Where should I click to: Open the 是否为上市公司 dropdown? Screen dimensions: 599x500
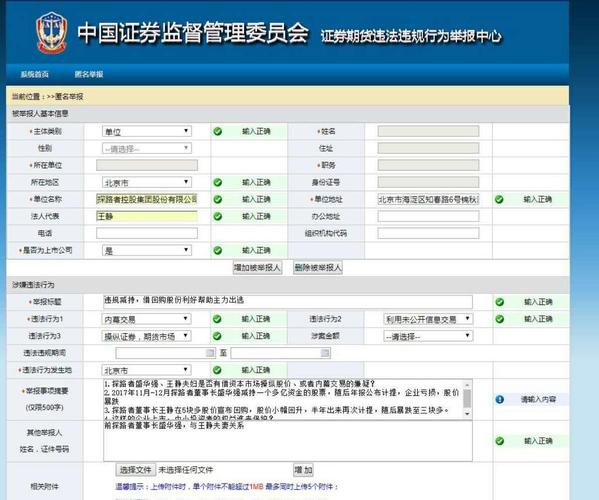pyautogui.click(x=147, y=251)
